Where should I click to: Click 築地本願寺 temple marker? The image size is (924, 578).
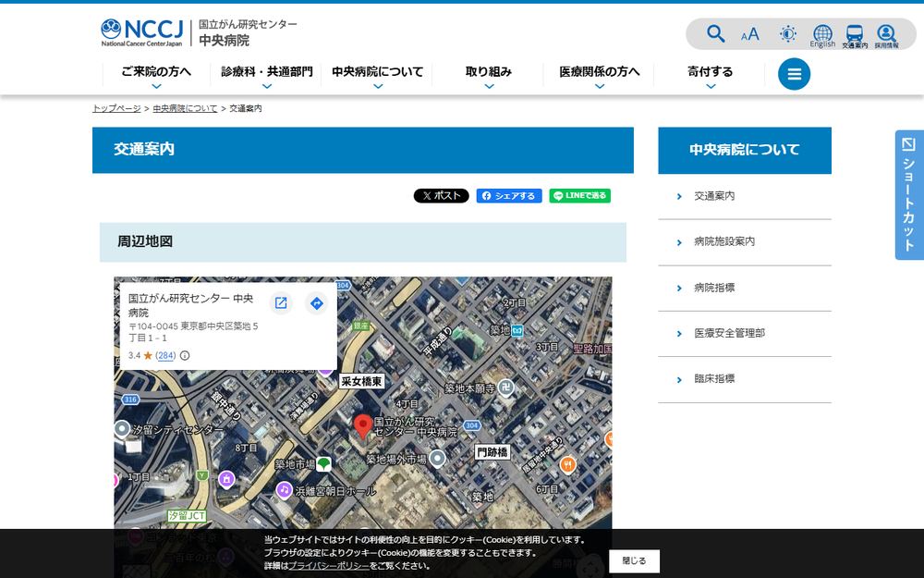point(505,387)
